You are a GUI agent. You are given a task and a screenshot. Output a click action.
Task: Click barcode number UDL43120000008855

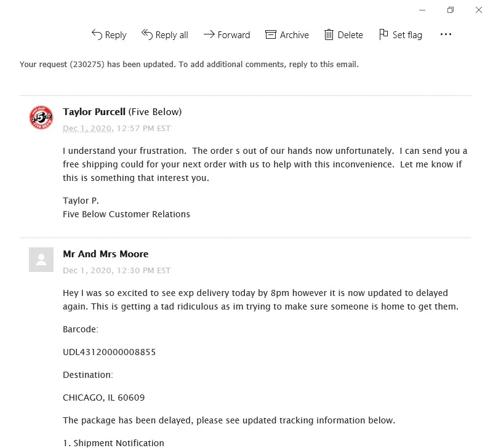[109, 353]
